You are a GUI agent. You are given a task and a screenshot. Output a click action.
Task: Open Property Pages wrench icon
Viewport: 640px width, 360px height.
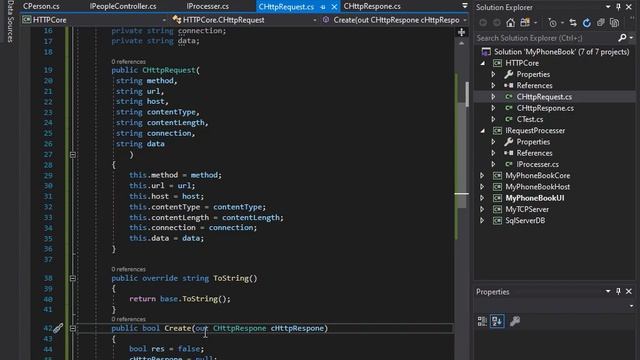point(515,321)
